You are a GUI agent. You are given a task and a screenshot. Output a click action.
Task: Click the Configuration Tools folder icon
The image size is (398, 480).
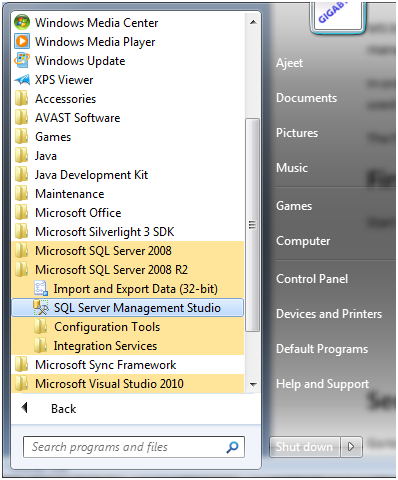[41, 327]
